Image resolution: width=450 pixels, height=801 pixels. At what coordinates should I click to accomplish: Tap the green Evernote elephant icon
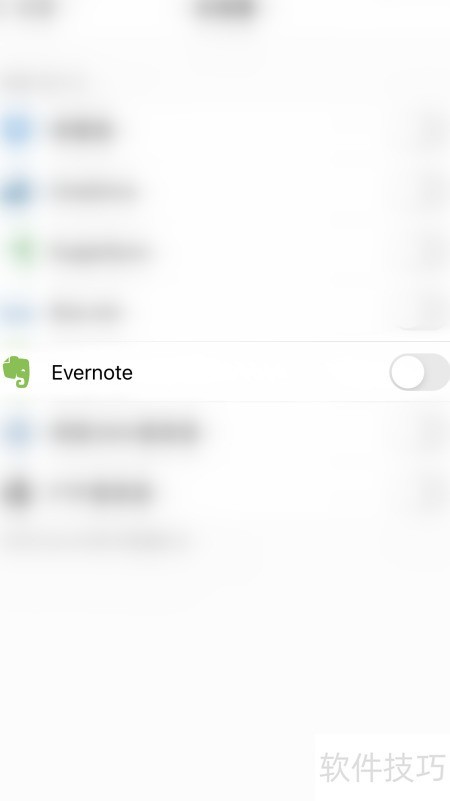(16, 372)
